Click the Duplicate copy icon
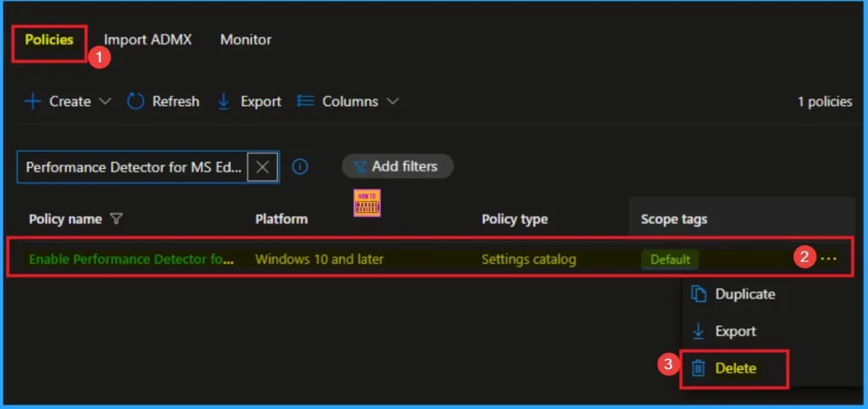 (x=699, y=294)
